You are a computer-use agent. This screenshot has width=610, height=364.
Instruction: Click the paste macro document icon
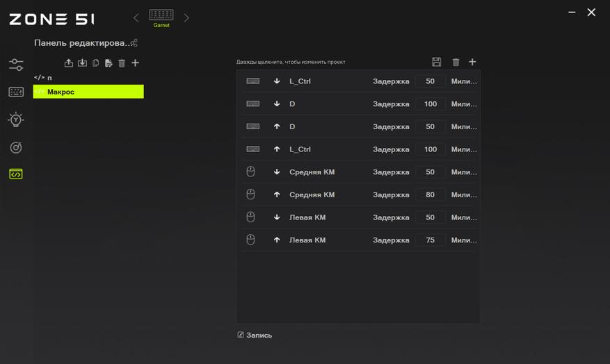tap(109, 63)
